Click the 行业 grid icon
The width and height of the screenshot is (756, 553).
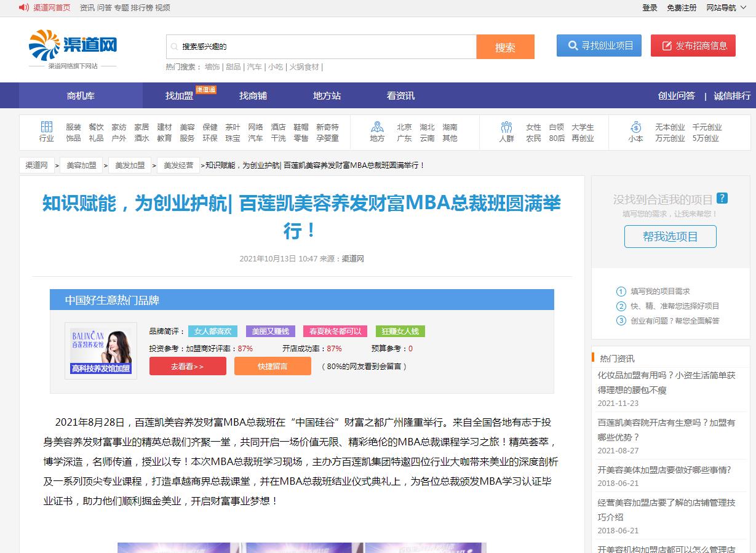coord(47,127)
